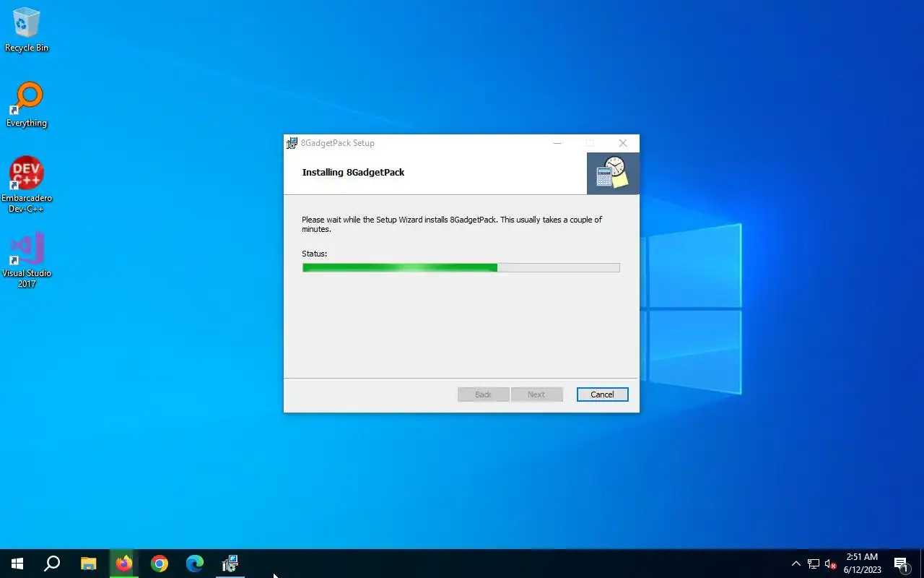Minimize the 8GadgetPack Setup window
Image resolution: width=924 pixels, height=578 pixels.
tap(557, 143)
